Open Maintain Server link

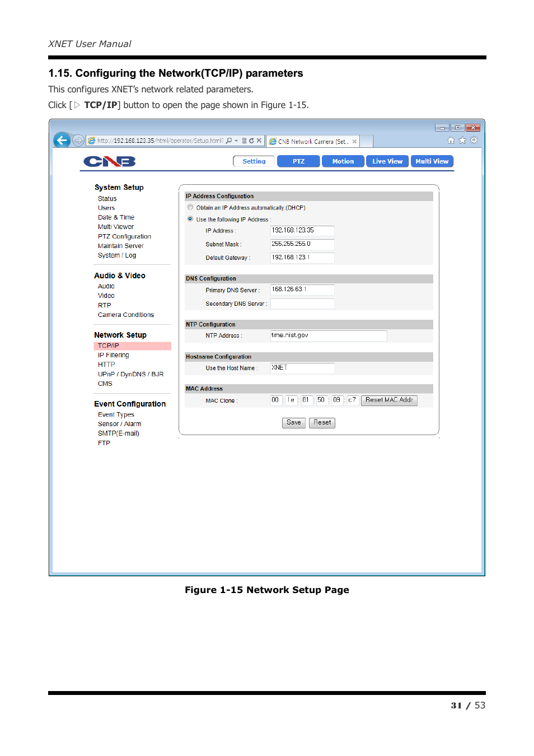(x=121, y=246)
